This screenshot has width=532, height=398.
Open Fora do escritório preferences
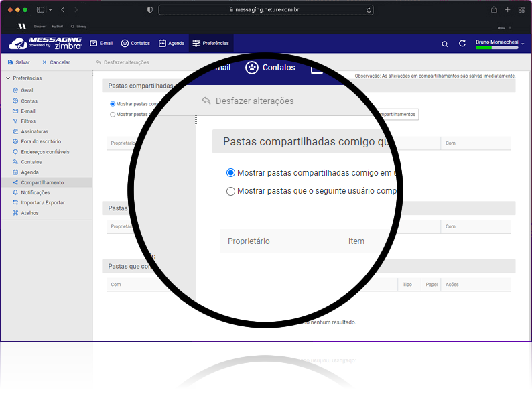pos(41,141)
